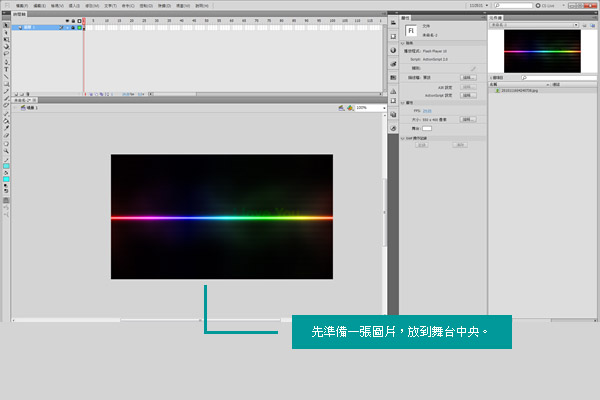This screenshot has width=600, height=400.
Task: Select the Brush tool
Action: coord(6,98)
